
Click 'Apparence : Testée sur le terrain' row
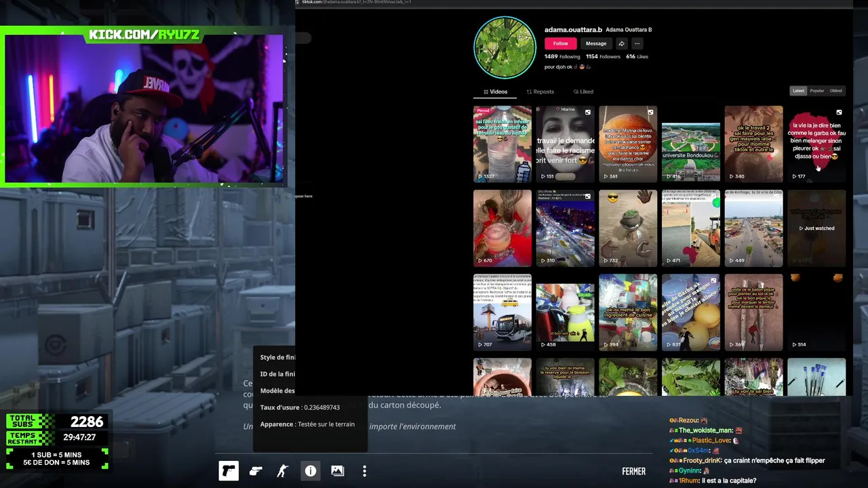307,424
